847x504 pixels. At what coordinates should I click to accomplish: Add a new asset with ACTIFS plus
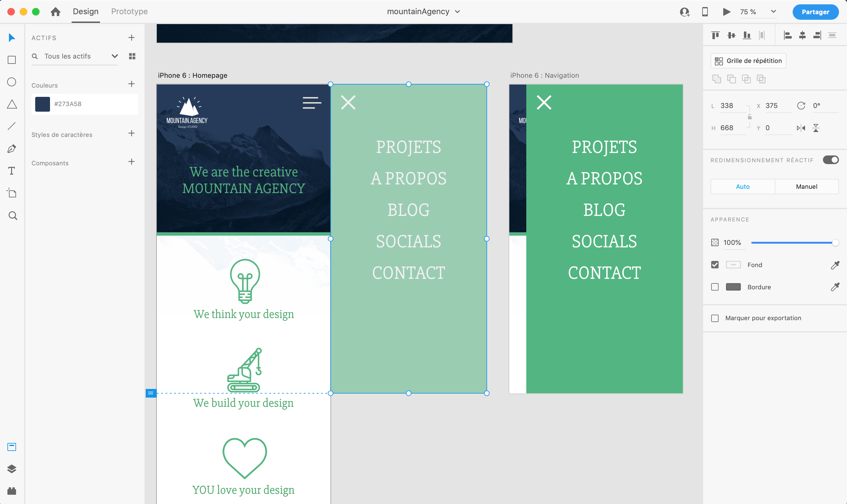(x=131, y=38)
